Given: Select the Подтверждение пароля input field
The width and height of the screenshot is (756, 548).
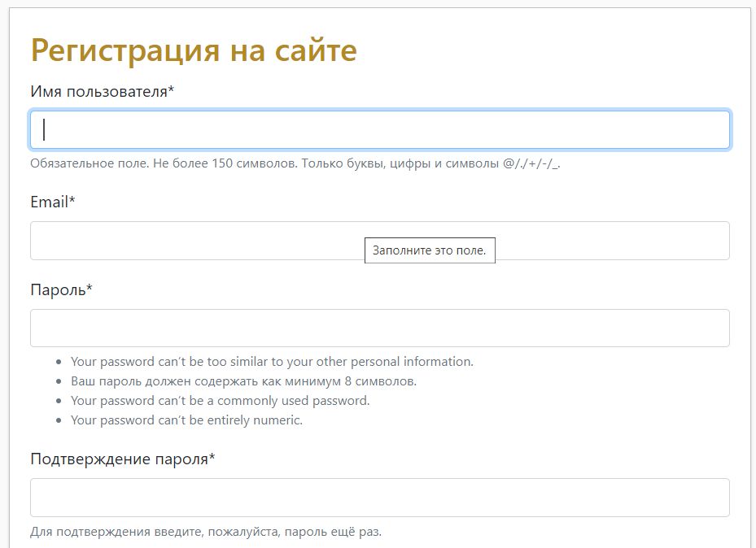Looking at the screenshot, I should [x=380, y=498].
